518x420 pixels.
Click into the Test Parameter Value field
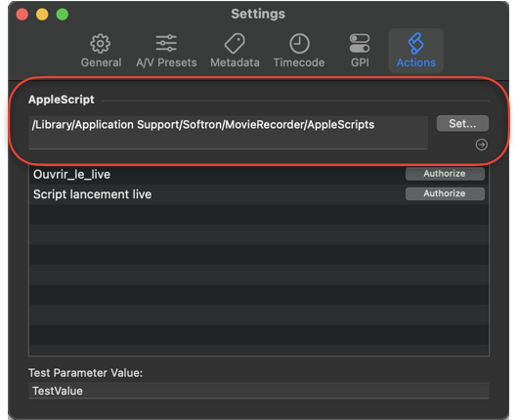click(x=259, y=391)
